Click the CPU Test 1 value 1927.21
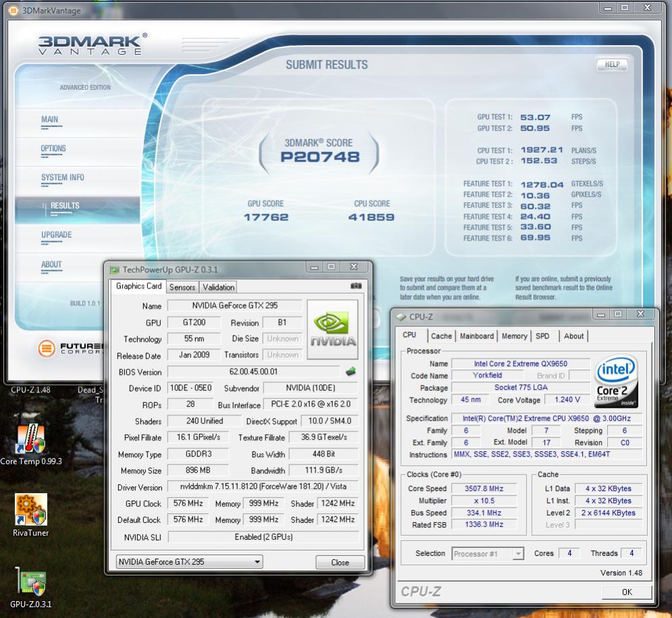Image resolution: width=672 pixels, height=618 pixels. coord(541,150)
